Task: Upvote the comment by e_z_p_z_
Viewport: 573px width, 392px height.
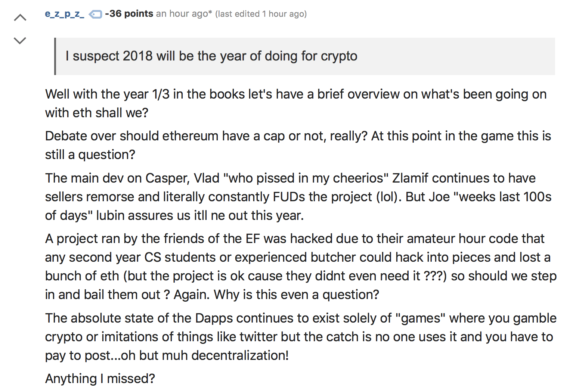Action: (20, 17)
